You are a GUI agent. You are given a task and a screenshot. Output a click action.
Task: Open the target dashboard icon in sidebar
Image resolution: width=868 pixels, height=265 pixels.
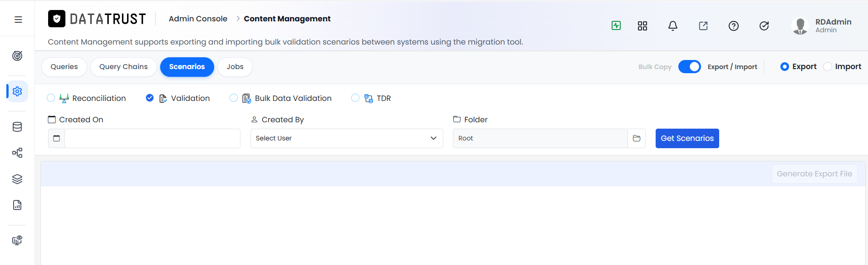(x=17, y=56)
